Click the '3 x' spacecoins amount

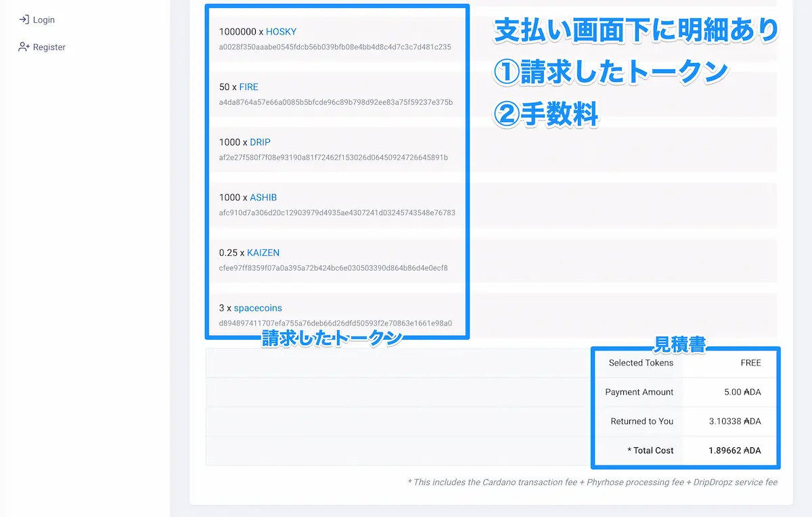[x=225, y=308]
